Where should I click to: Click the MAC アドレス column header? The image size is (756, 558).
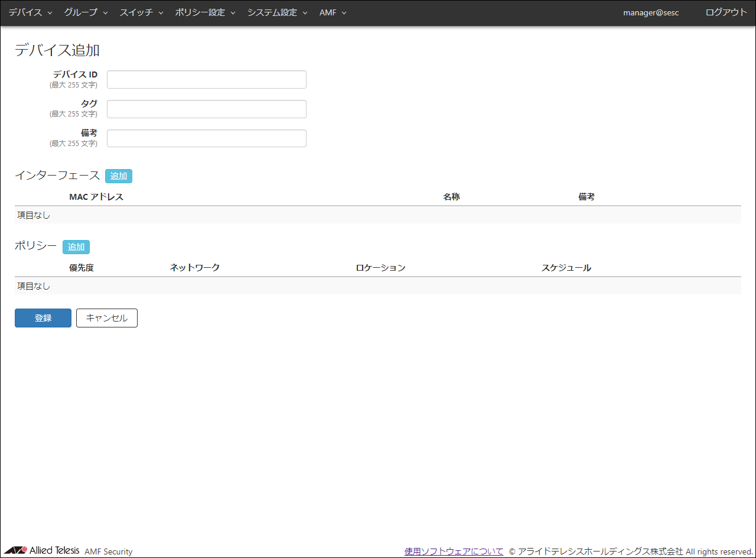point(96,197)
